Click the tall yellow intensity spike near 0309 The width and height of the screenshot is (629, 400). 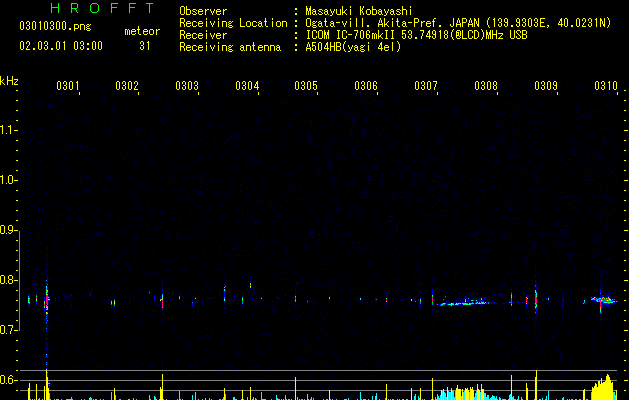click(536, 385)
